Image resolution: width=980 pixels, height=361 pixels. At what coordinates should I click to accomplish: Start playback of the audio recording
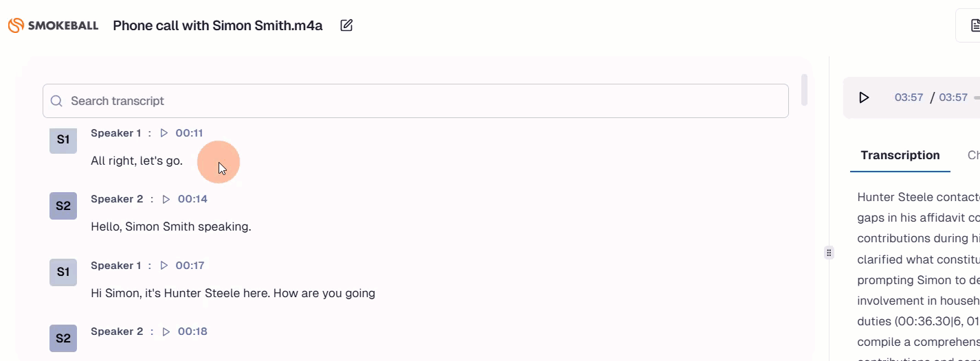click(864, 97)
